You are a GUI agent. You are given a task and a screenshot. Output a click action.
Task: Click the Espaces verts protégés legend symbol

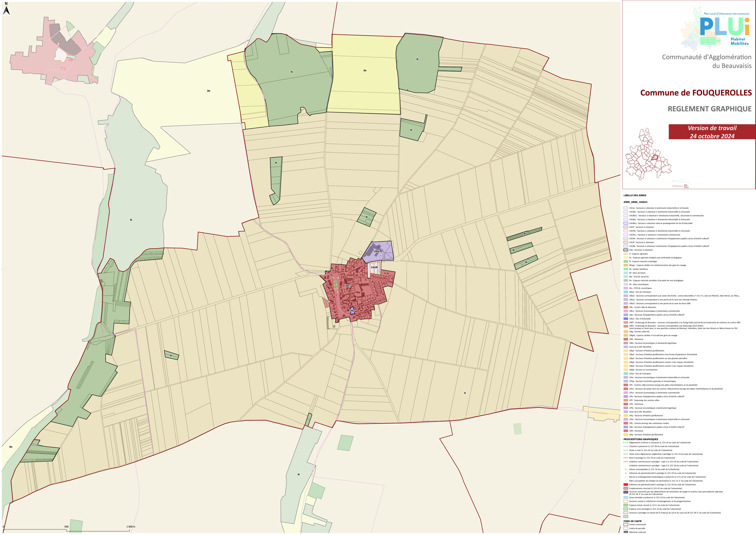point(626,509)
